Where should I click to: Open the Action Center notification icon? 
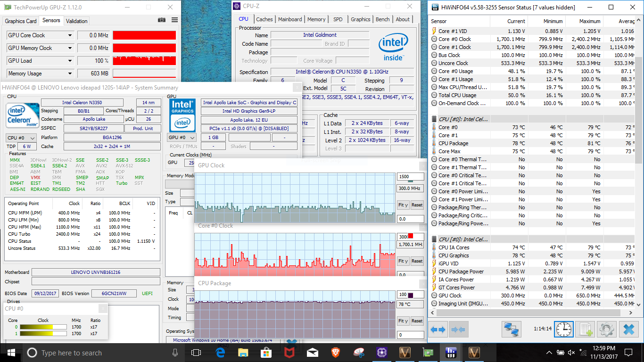(x=628, y=353)
